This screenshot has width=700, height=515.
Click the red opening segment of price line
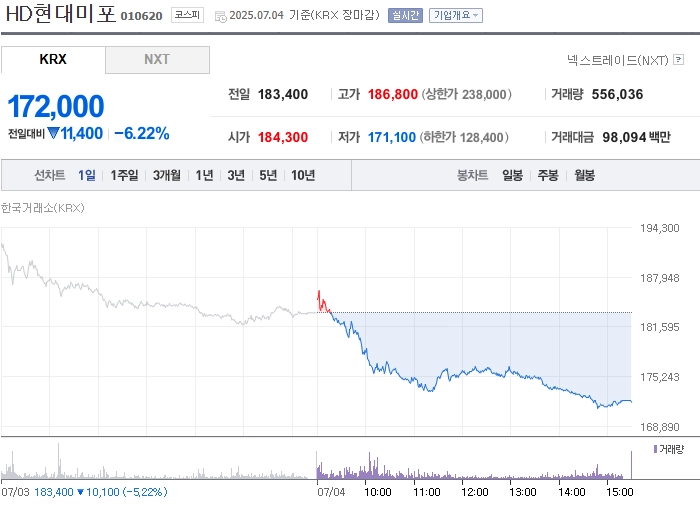(323, 302)
